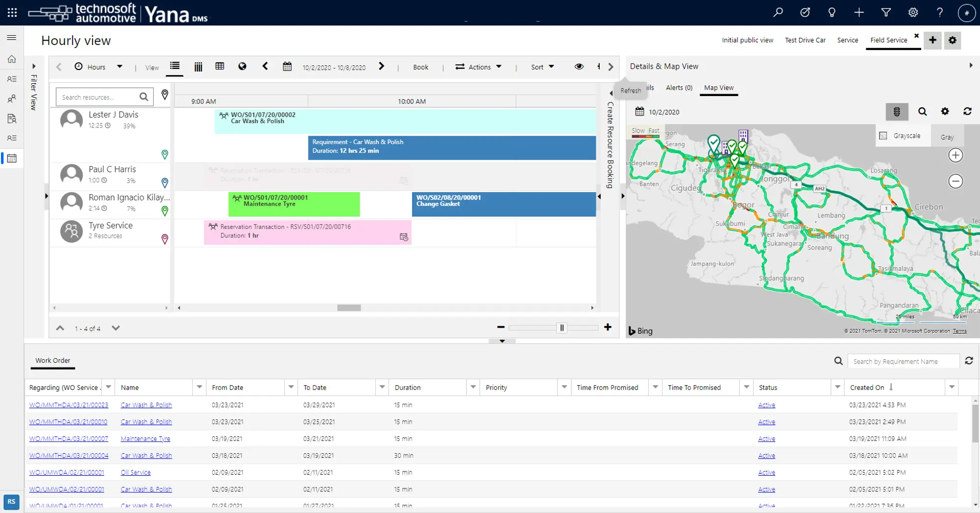This screenshot has width=980, height=513.
Task: Click the Book button
Action: pos(420,67)
